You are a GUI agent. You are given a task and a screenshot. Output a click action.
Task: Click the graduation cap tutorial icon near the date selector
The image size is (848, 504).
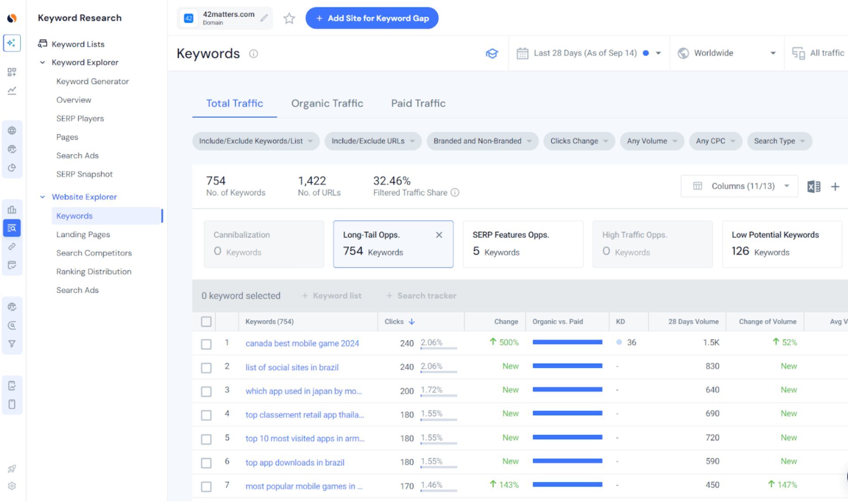pos(492,53)
